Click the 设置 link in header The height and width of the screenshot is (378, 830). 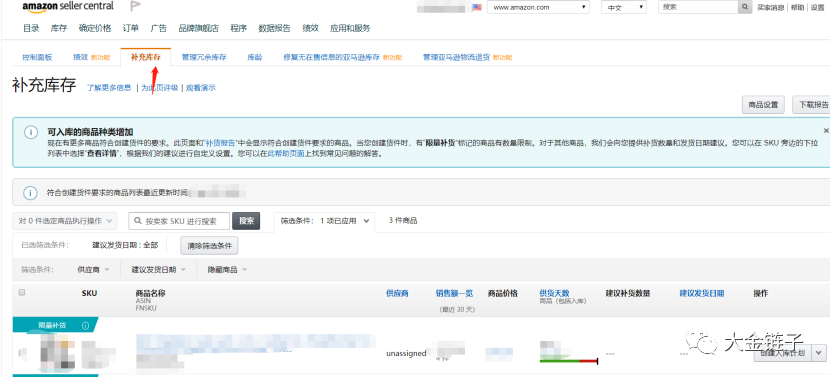click(818, 7)
